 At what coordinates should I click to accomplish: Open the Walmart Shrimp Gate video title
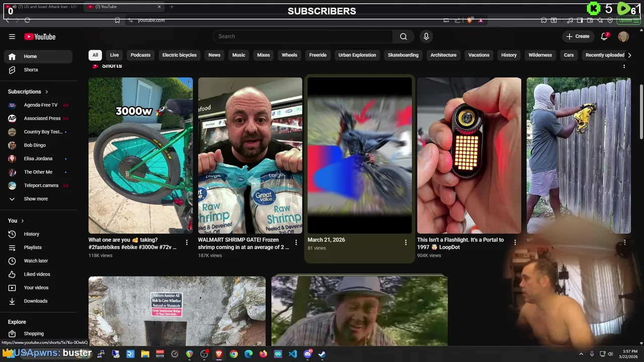click(244, 243)
